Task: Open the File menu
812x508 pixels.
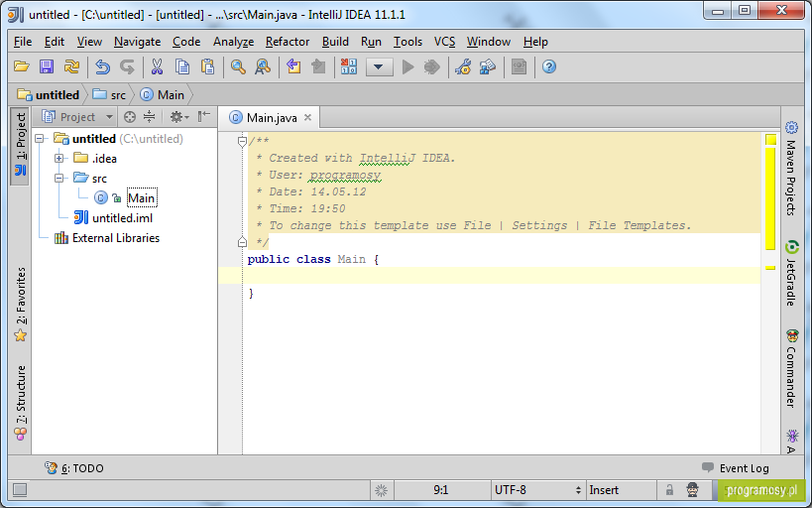Action: tap(23, 42)
